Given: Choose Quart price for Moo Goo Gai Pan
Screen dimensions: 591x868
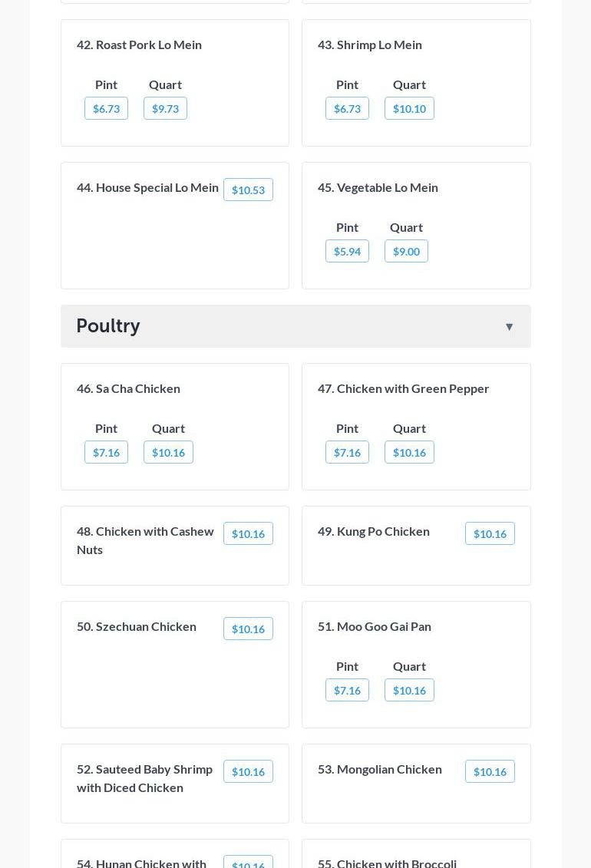Looking at the screenshot, I should pyautogui.click(x=409, y=690).
